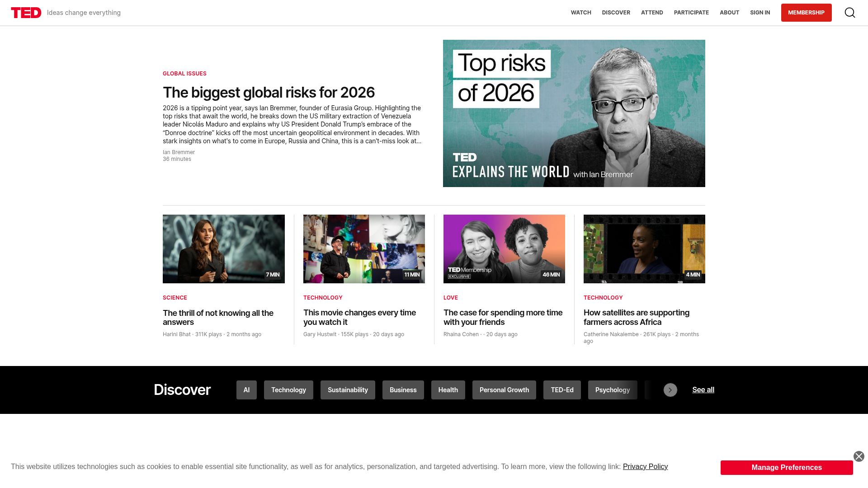
Task: Click the red MEMBERSHIP button
Action: coord(806,13)
